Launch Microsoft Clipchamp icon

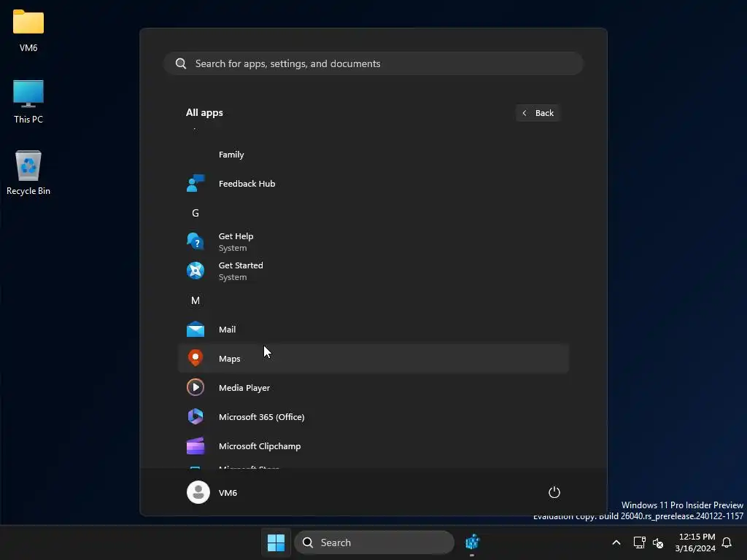196,446
